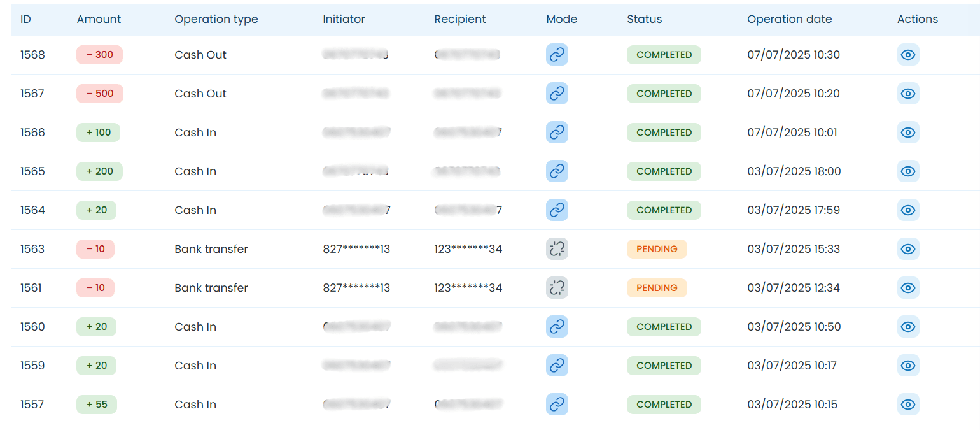This screenshot has width=980, height=430.
Task: View details of transaction 1568
Action: click(x=908, y=55)
